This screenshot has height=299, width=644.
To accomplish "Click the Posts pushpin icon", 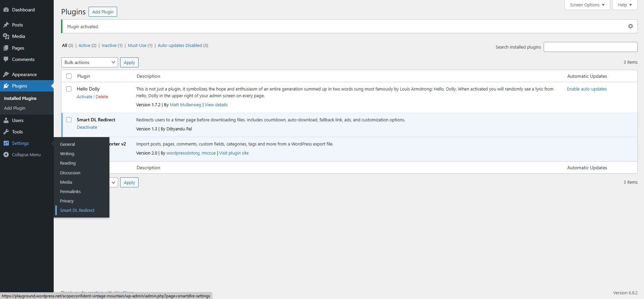I will click(x=6, y=25).
